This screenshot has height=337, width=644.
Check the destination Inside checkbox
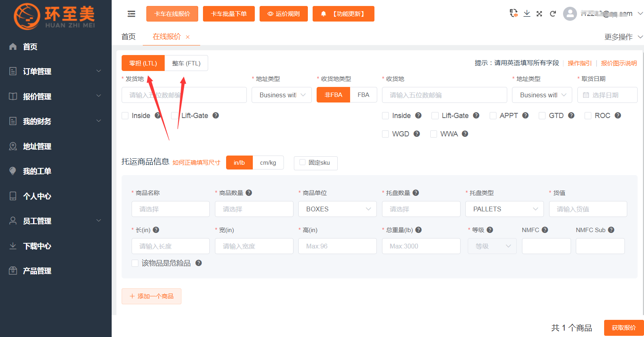(385, 116)
